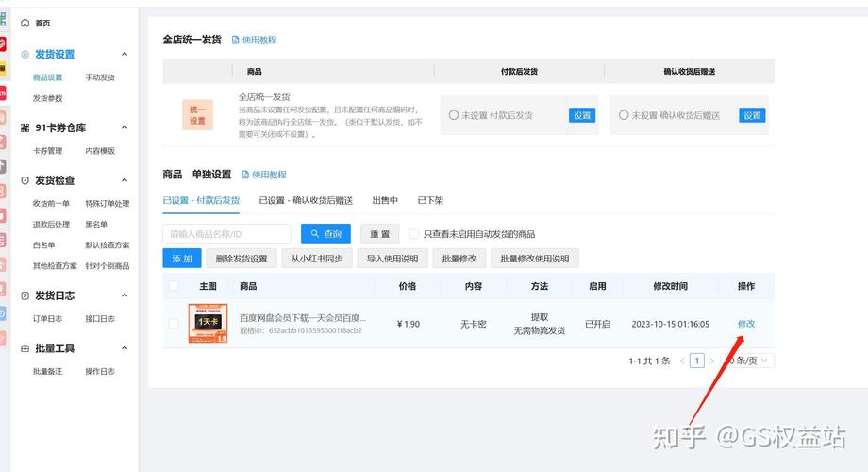This screenshot has width=868, height=472.
Task: Open the 条/页 page size dropdown
Action: tap(748, 361)
